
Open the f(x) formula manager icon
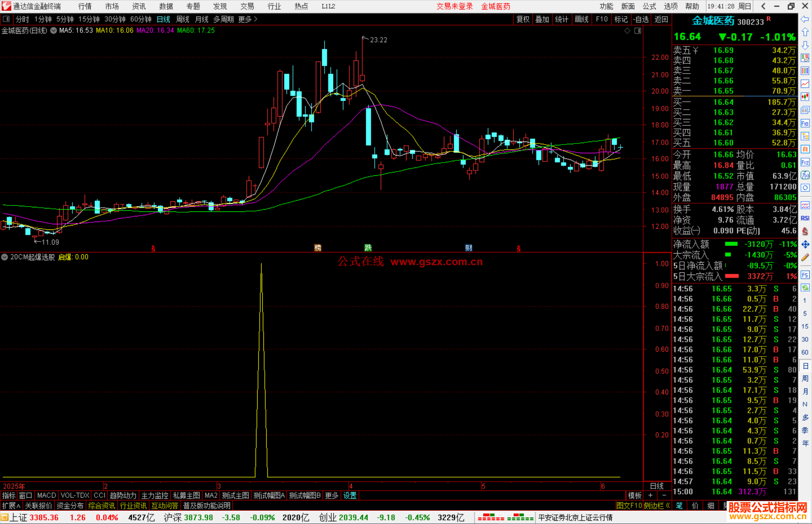click(x=805, y=175)
